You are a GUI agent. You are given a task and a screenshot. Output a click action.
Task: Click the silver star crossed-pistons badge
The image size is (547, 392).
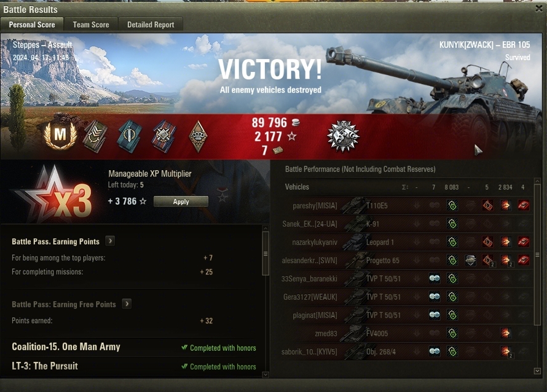point(344,136)
